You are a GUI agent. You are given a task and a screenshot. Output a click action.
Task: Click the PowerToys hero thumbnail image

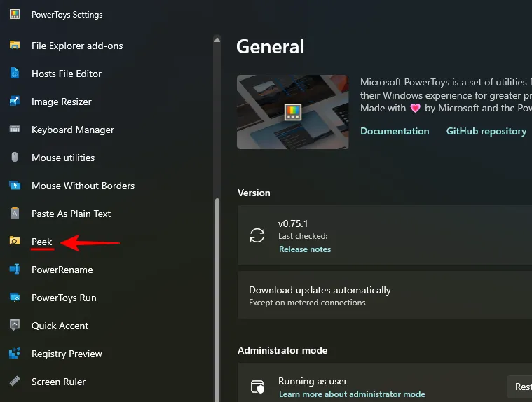292,112
